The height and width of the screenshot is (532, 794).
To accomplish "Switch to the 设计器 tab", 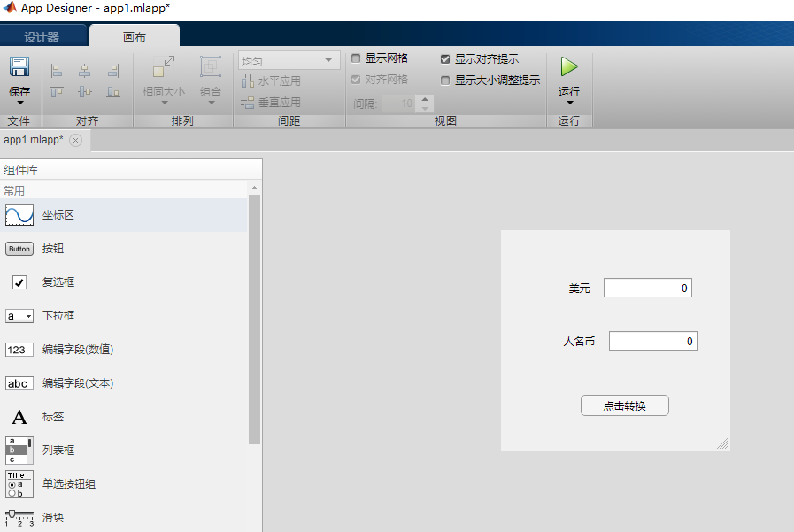I will [x=42, y=37].
